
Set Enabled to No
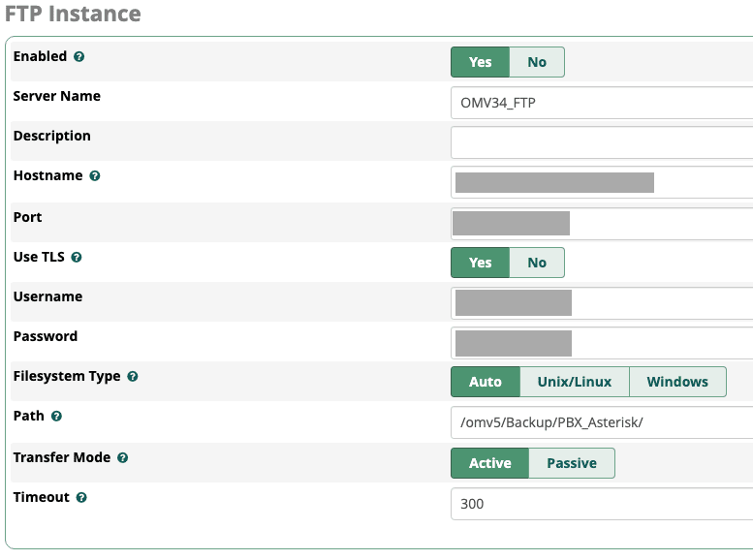coord(537,62)
